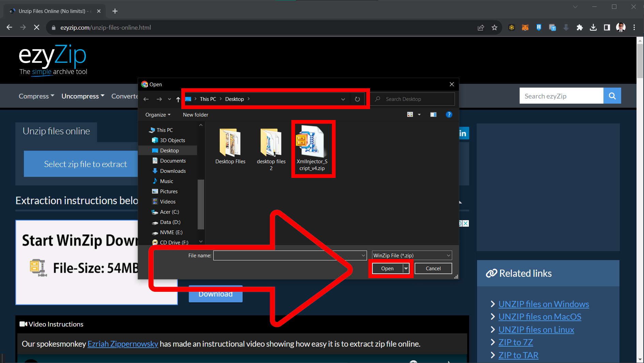This screenshot has width=644, height=363.
Task: Open Pictures in navigation tree
Action: [x=165, y=191]
